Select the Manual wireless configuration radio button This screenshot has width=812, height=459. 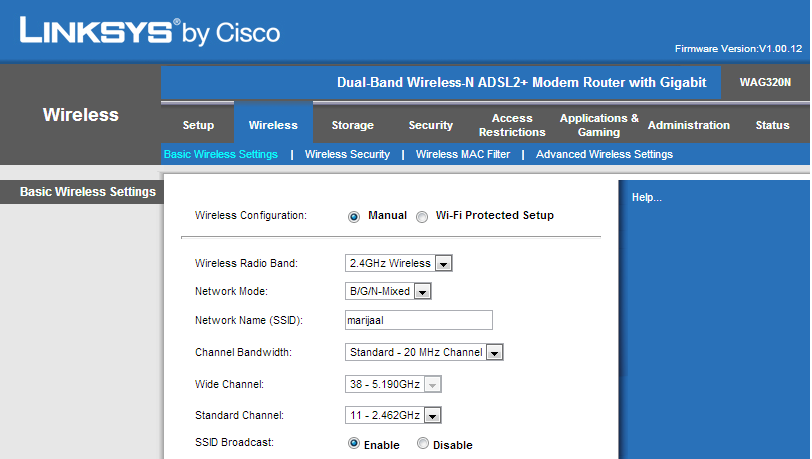[x=354, y=216]
